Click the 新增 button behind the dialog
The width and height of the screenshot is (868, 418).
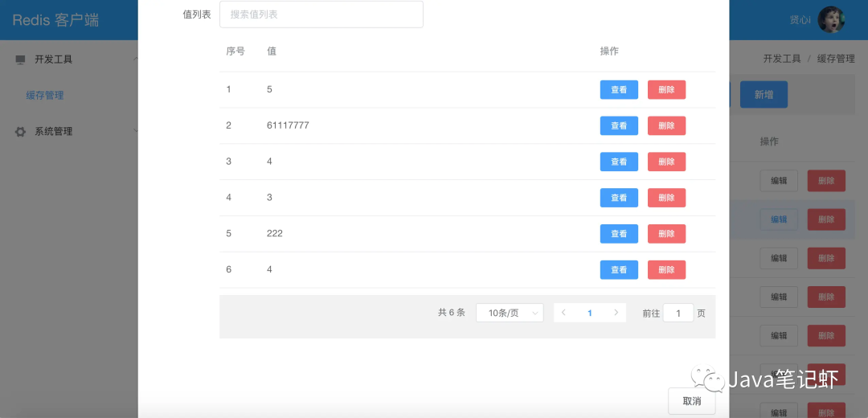[764, 95]
